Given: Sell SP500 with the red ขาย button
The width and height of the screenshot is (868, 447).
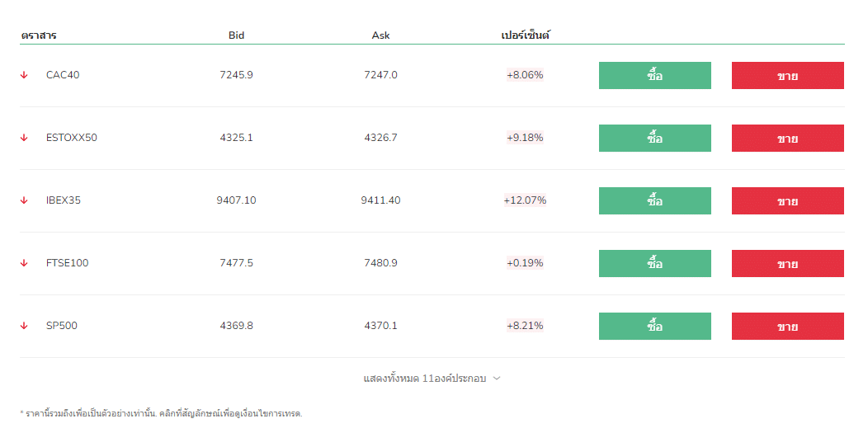Looking at the screenshot, I should point(787,326).
